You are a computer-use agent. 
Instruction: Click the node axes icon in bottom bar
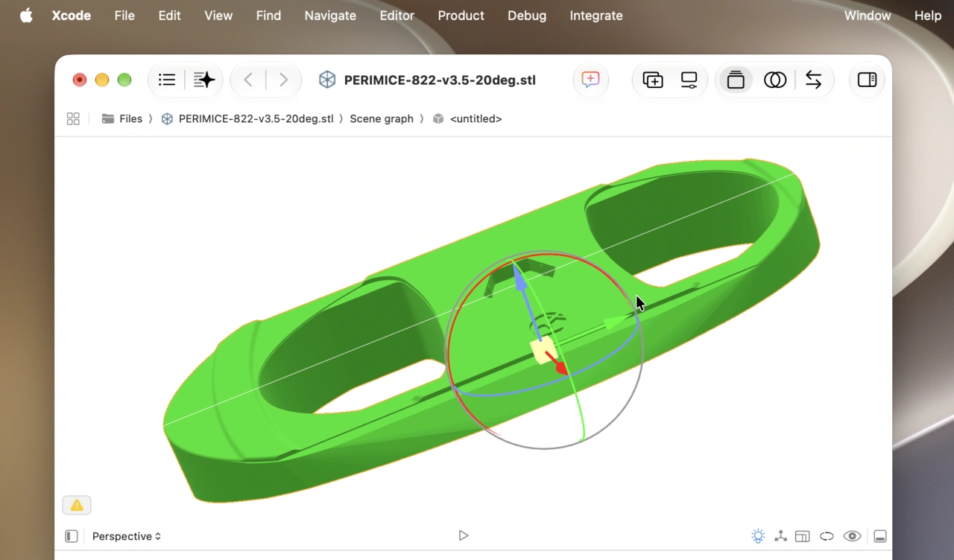click(x=780, y=536)
